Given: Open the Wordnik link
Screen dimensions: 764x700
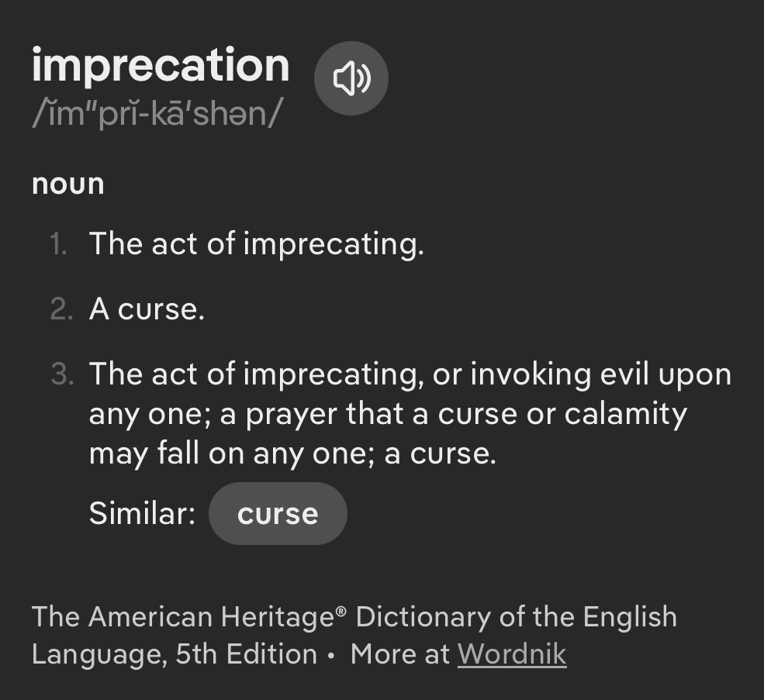Looking at the screenshot, I should (x=512, y=654).
